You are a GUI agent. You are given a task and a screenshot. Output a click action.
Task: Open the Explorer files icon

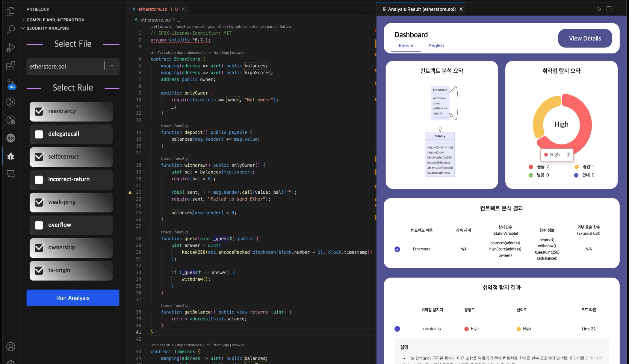point(10,11)
